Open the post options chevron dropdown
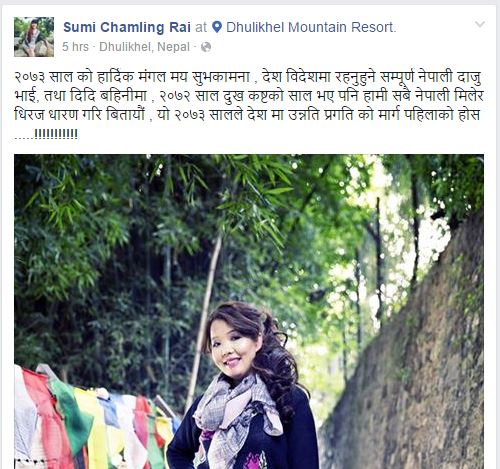This screenshot has width=500, height=469. [480, 24]
